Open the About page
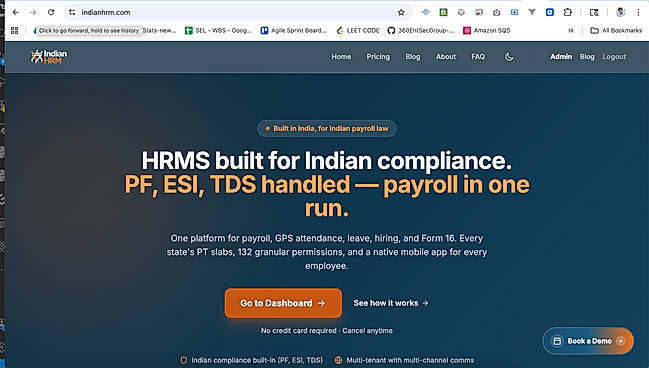The image size is (649, 368). tap(446, 57)
